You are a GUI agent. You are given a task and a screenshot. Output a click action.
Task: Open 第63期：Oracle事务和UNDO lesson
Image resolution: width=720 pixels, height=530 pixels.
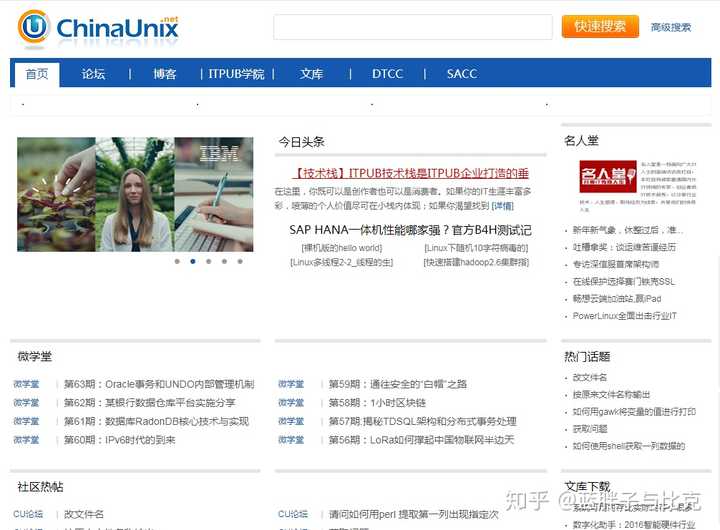tap(159, 384)
